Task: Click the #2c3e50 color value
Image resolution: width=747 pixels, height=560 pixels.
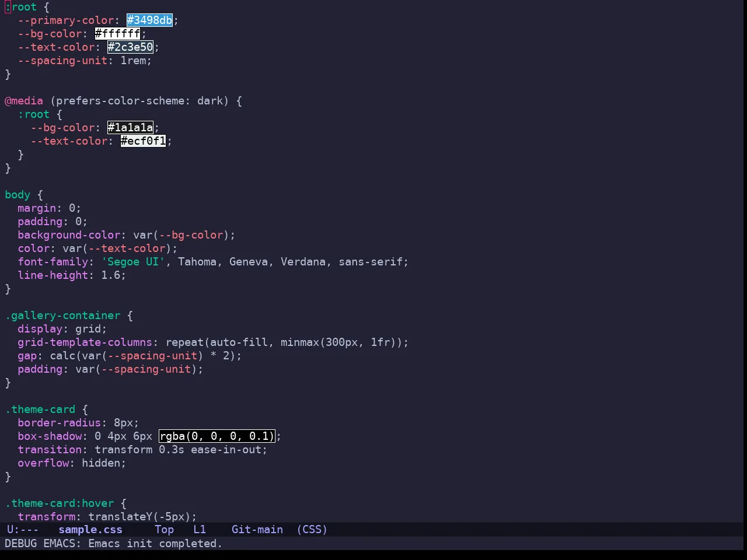Action: point(131,47)
